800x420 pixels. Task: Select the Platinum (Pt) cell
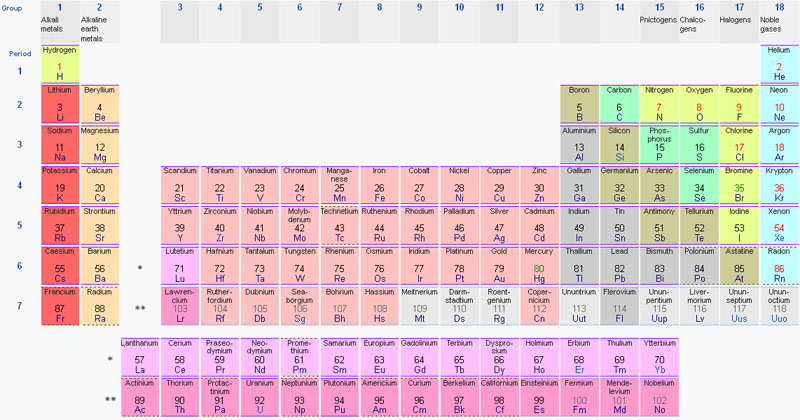click(459, 265)
